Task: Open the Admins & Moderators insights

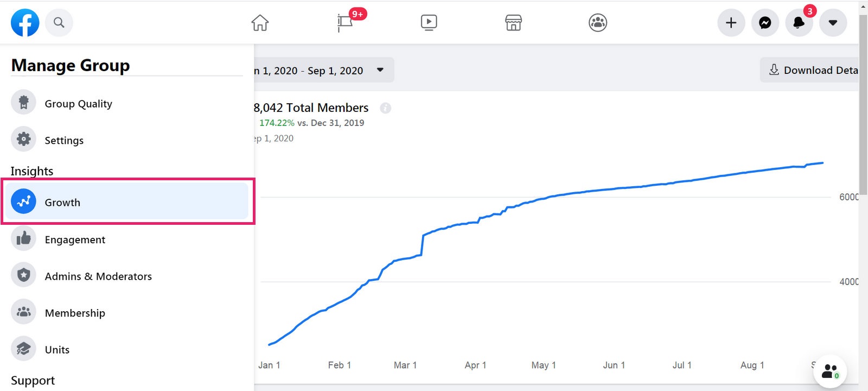Action: click(x=127, y=276)
